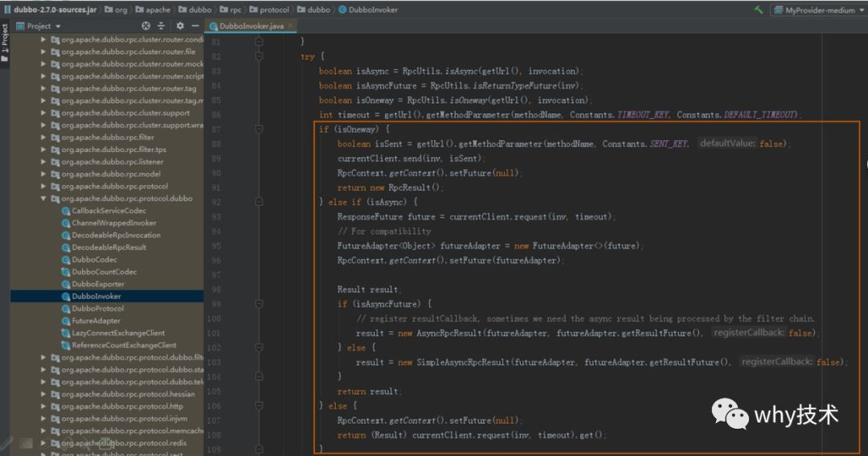
Task: Open Project panel settings gear
Action: pos(180,26)
